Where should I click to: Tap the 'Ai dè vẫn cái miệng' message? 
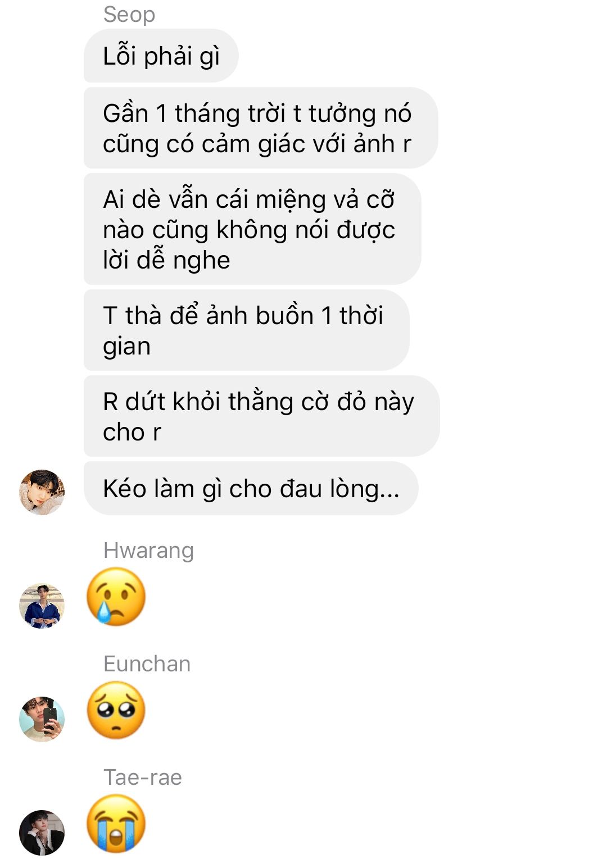(x=252, y=229)
